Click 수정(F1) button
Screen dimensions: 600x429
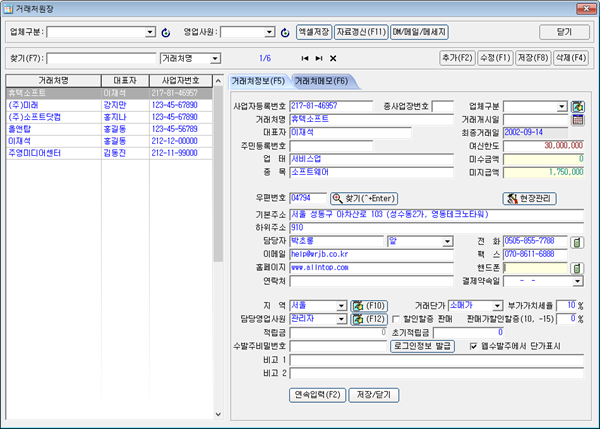(495, 58)
